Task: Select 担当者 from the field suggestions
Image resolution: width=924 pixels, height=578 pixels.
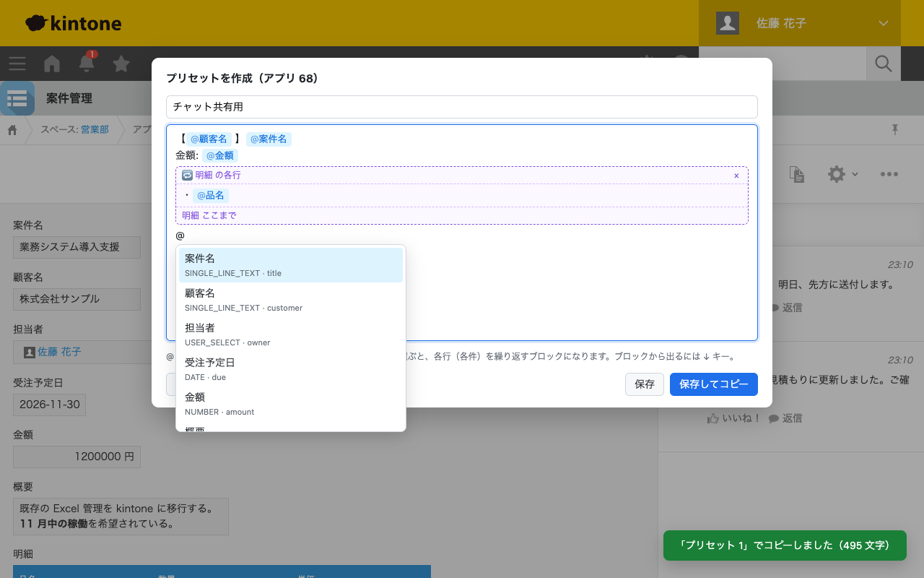Action: (291, 335)
